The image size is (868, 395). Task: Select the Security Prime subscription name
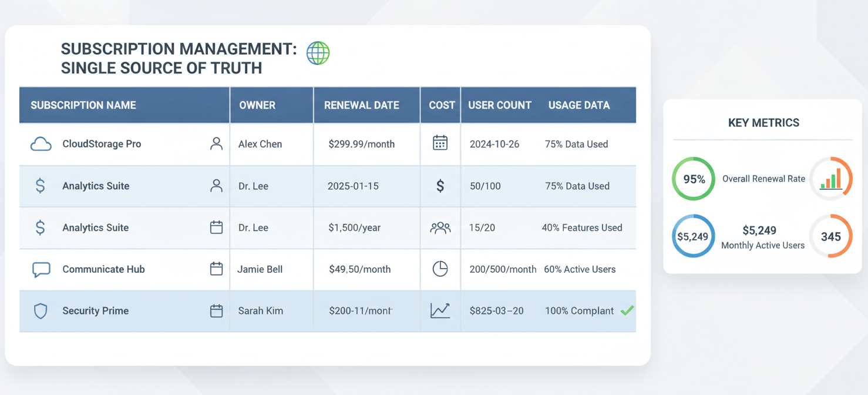[x=96, y=311]
